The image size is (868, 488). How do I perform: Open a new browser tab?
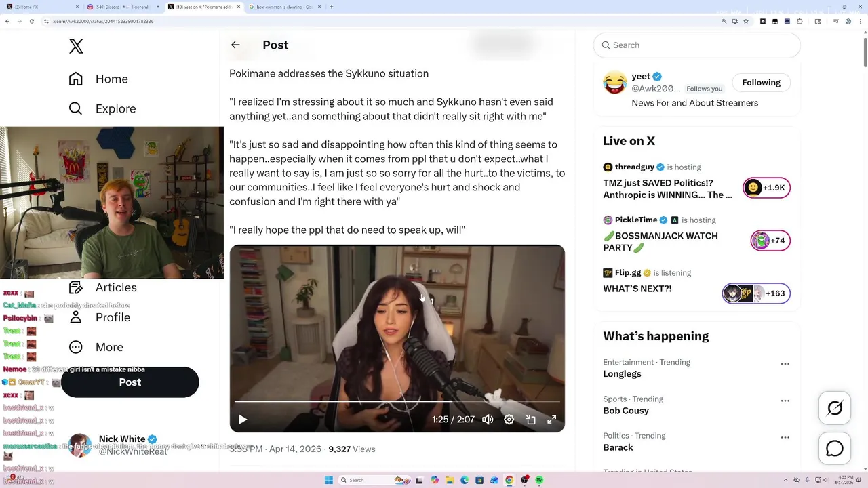coord(332,7)
